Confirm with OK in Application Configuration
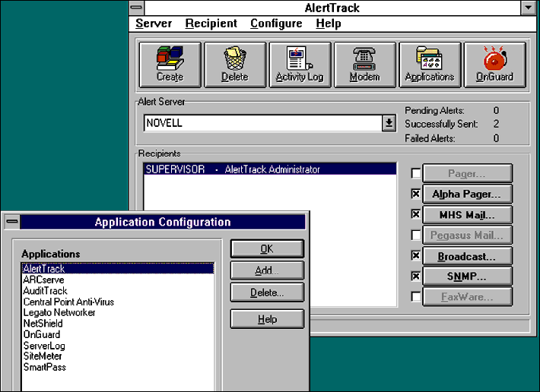Image resolution: width=540 pixels, height=392 pixels. click(x=267, y=248)
